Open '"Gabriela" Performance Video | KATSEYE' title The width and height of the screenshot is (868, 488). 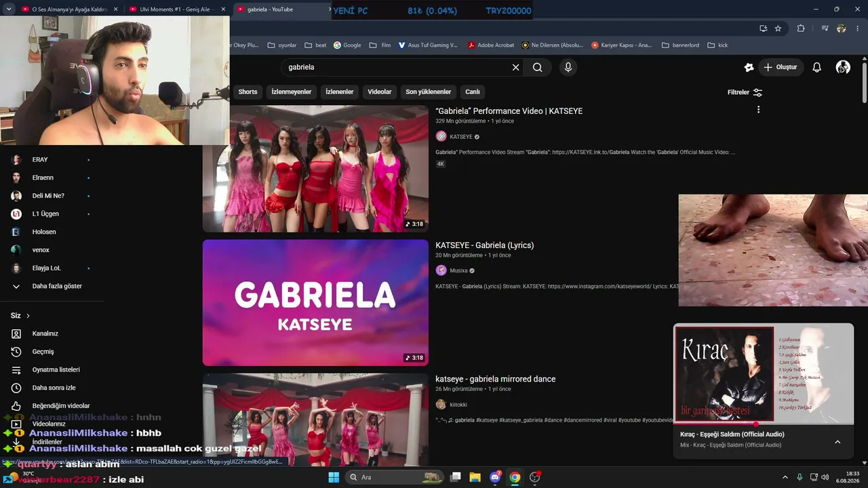pos(509,111)
